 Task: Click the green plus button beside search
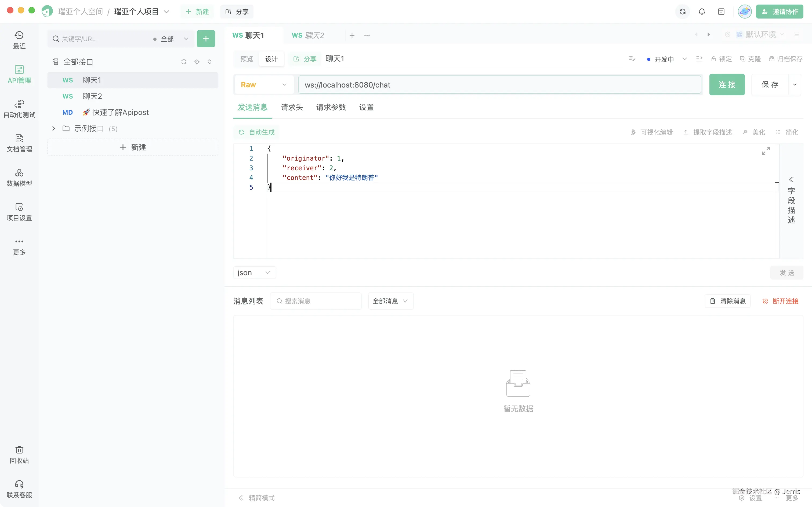click(205, 39)
